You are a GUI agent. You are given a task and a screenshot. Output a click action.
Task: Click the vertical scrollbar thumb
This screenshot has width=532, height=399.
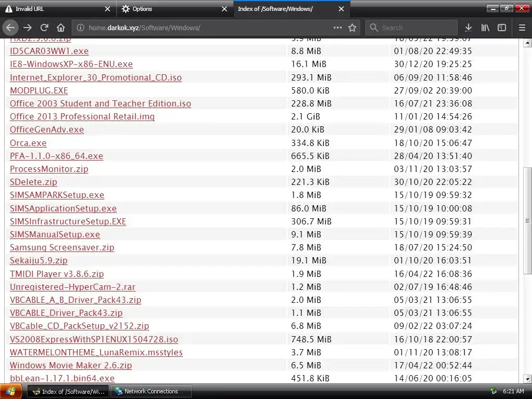(527, 220)
